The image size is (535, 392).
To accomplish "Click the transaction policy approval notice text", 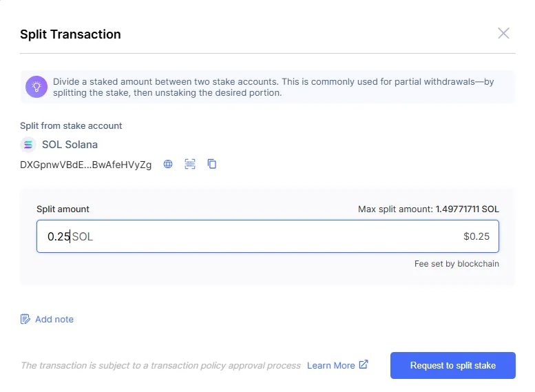I will click(160, 365).
